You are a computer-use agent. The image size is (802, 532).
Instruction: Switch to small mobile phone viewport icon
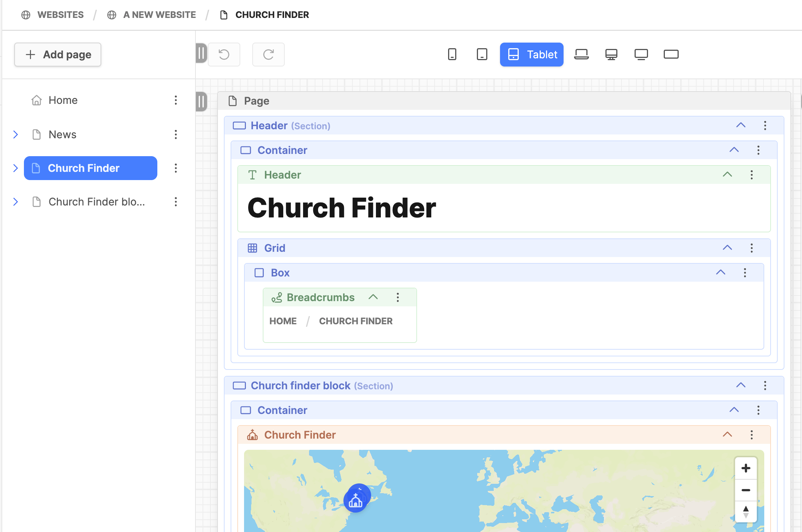pyautogui.click(x=452, y=55)
